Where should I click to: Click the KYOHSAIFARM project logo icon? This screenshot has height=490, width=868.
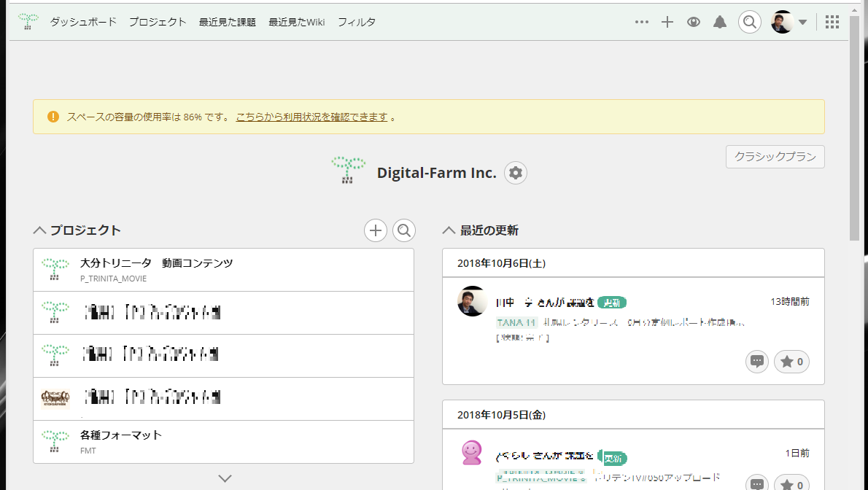click(x=55, y=398)
